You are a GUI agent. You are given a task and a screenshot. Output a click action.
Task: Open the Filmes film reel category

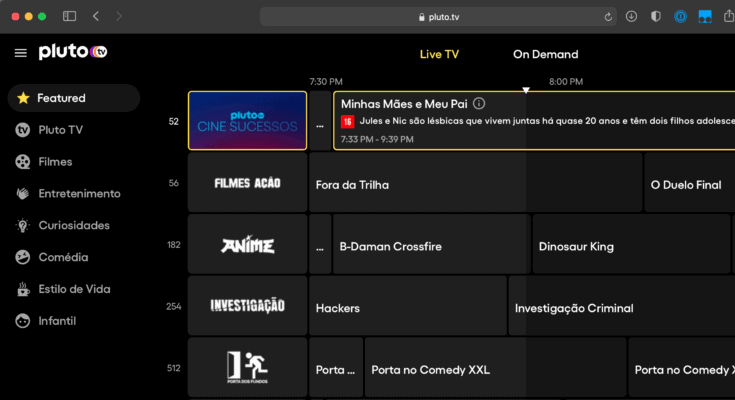pyautogui.click(x=44, y=162)
